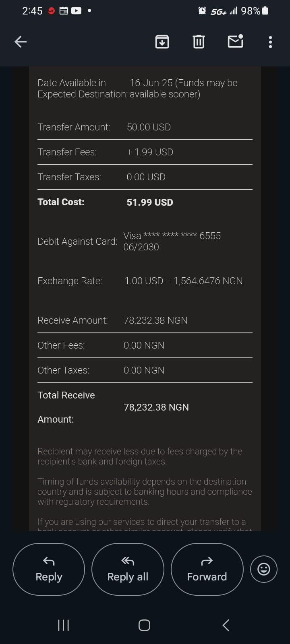
Task: Delete this email with trash icon
Action: pos(199,41)
